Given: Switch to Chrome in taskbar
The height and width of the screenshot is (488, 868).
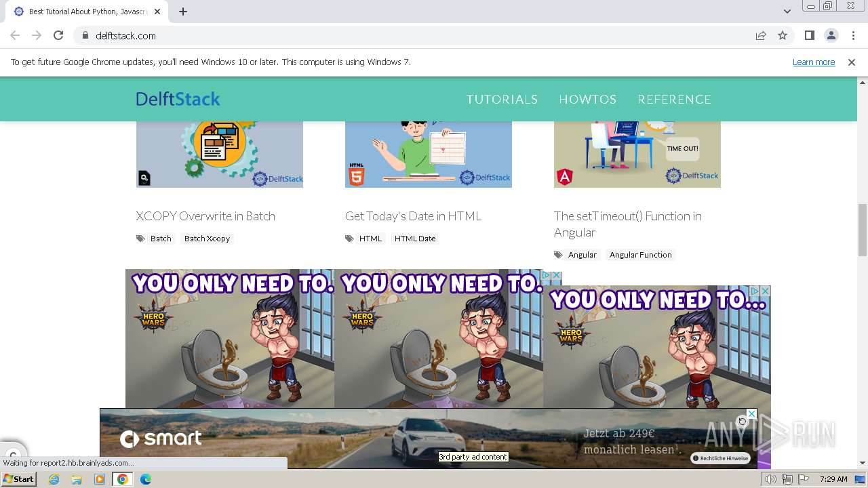Looking at the screenshot, I should point(123,479).
